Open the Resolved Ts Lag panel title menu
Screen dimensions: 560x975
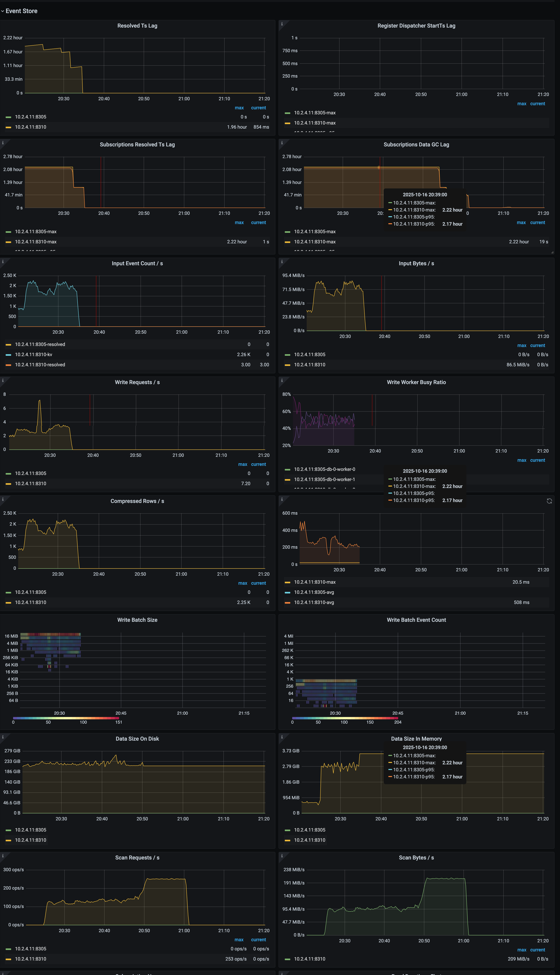[137, 26]
